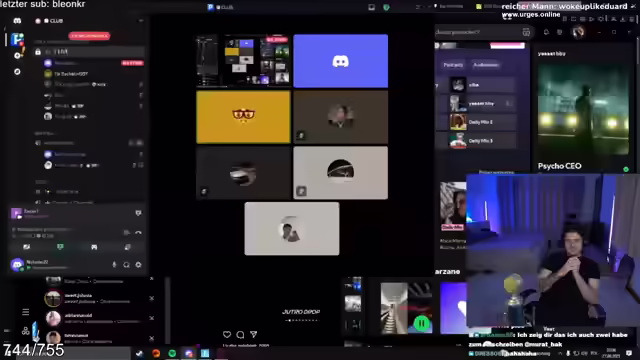Select the Podcasts filter tab in Spotify
Viewport: 640px width, 360px height.
pyautogui.click(x=453, y=65)
